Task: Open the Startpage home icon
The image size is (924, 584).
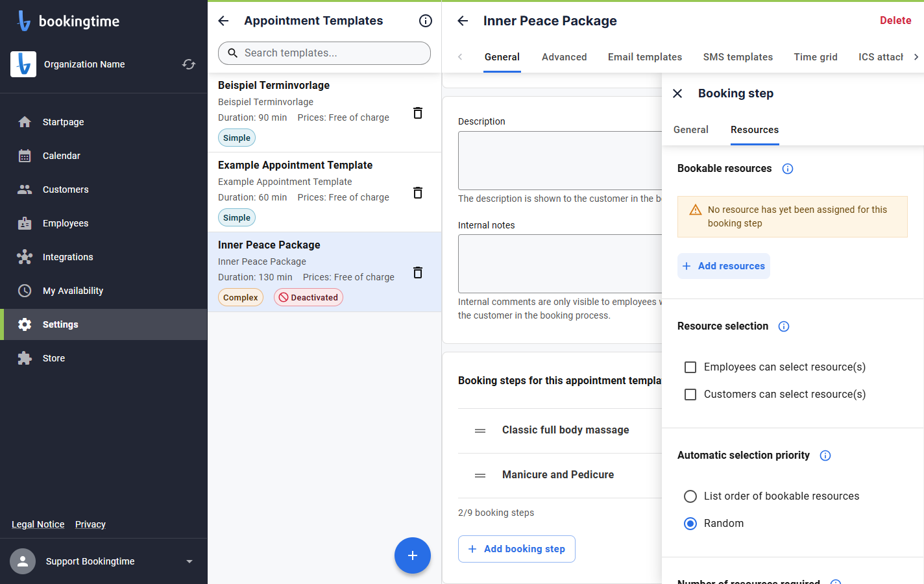Action: coord(25,122)
